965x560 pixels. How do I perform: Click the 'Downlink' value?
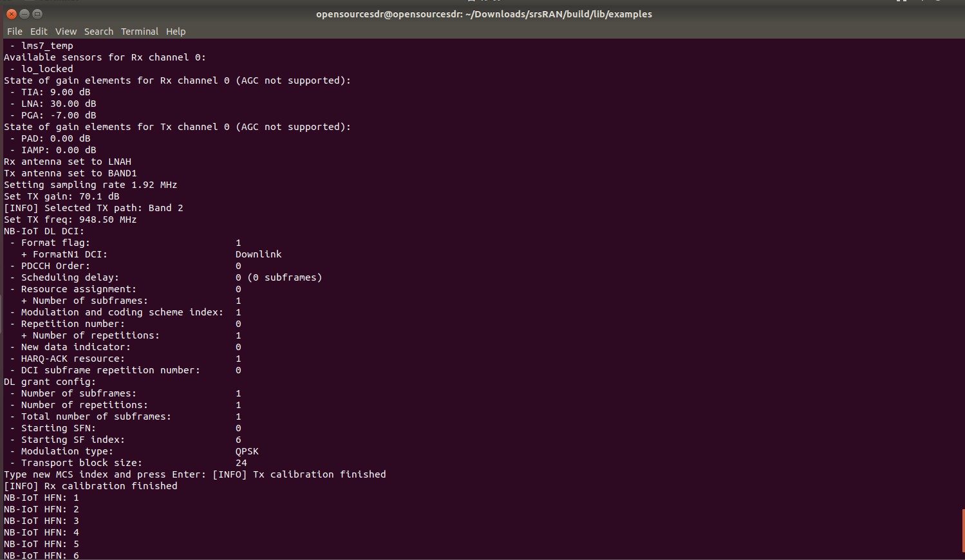click(x=259, y=254)
